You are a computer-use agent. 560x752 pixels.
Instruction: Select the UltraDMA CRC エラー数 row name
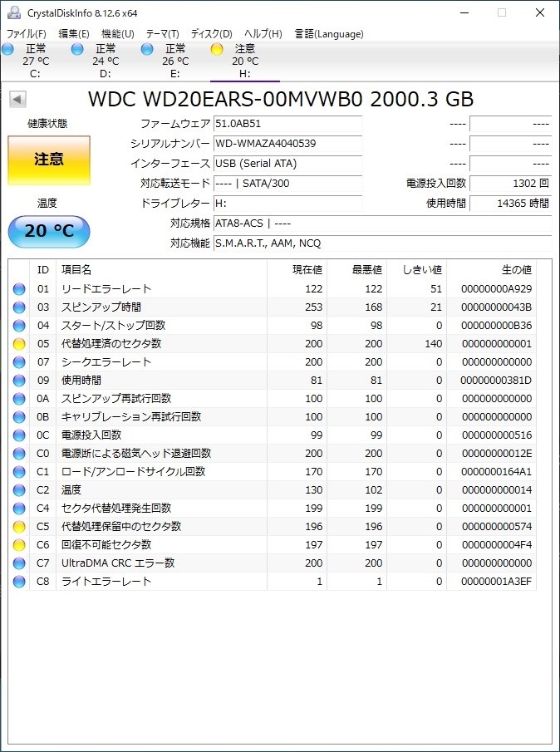[118, 563]
